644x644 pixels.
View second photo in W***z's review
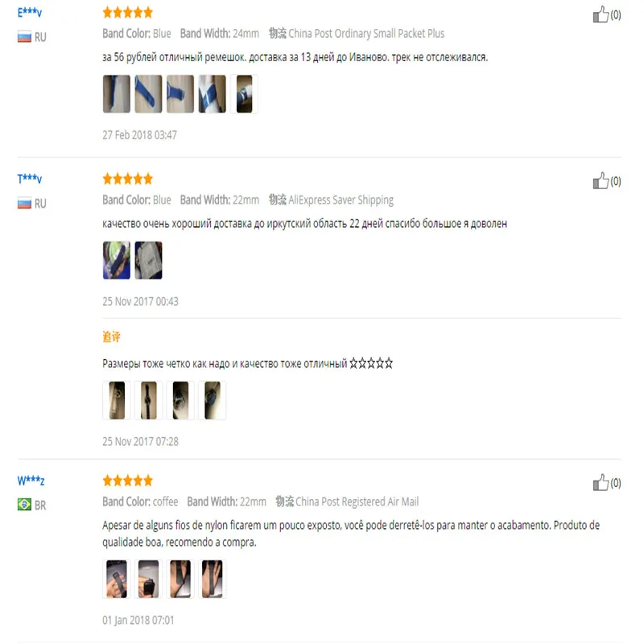click(x=148, y=579)
